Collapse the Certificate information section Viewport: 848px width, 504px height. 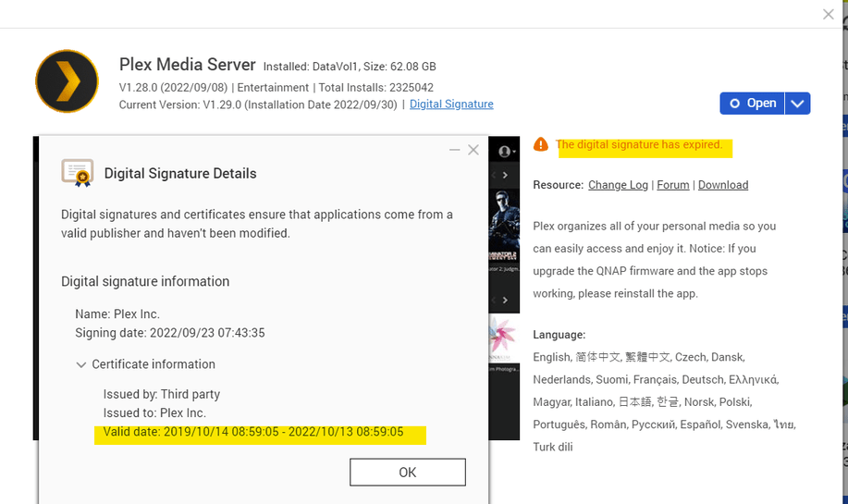(x=81, y=364)
